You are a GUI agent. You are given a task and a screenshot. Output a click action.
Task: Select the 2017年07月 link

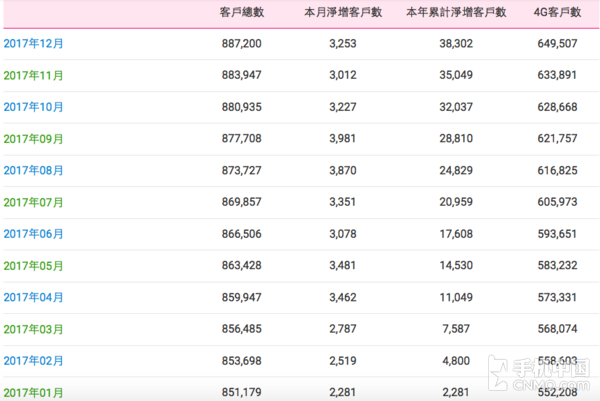34,203
